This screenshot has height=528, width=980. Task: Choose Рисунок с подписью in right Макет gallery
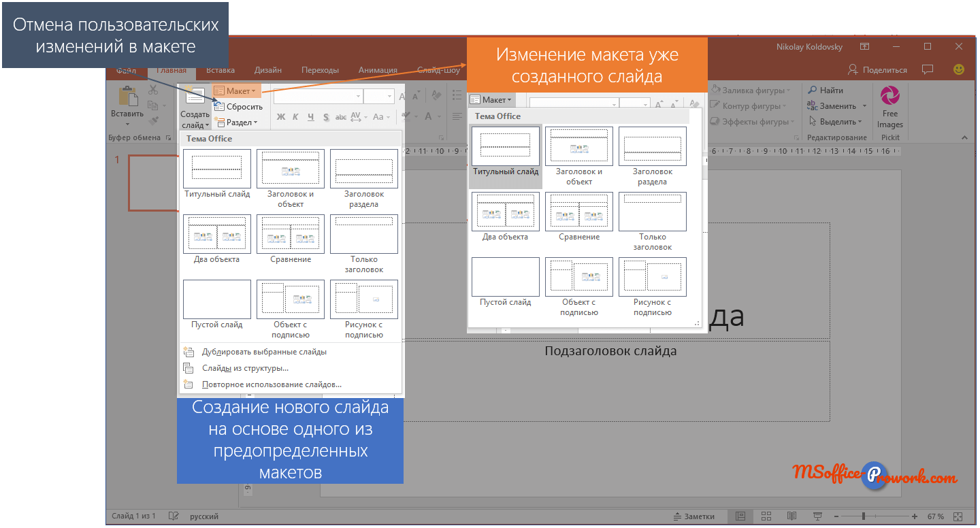tap(653, 287)
